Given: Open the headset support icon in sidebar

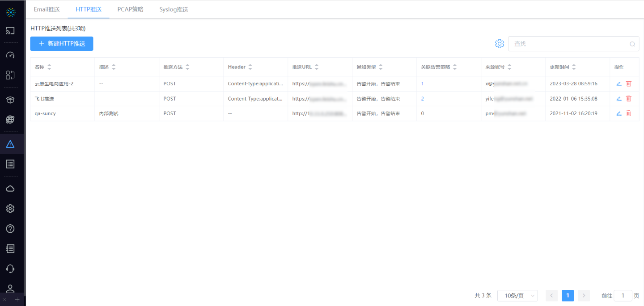Looking at the screenshot, I should 10,268.
